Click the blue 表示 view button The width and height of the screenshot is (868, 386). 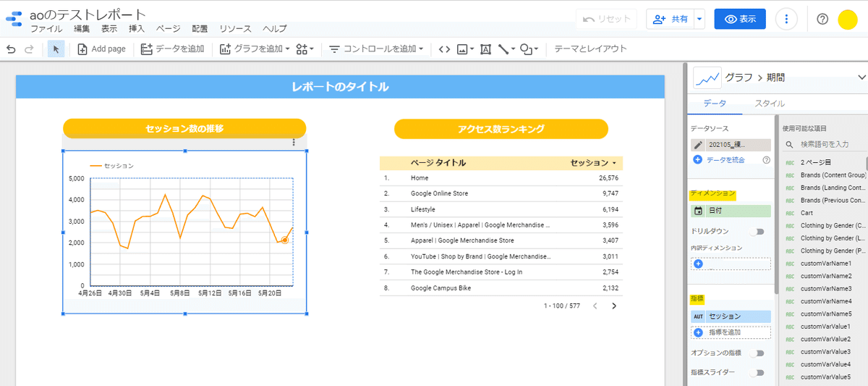740,20
